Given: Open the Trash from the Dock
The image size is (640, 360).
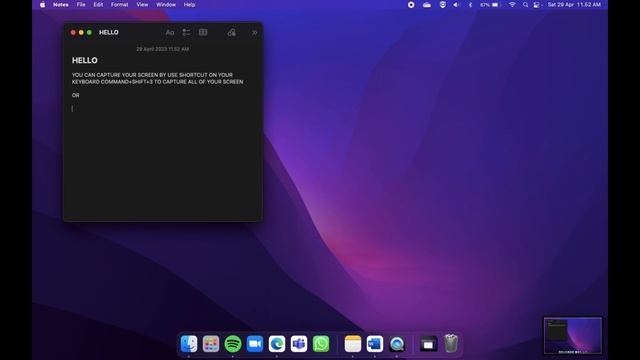Looking at the screenshot, I should tap(451, 344).
